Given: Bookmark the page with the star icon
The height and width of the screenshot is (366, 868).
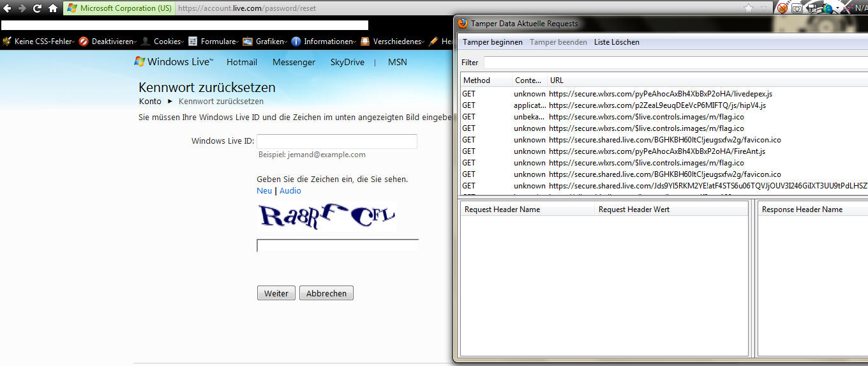Looking at the screenshot, I should [749, 8].
